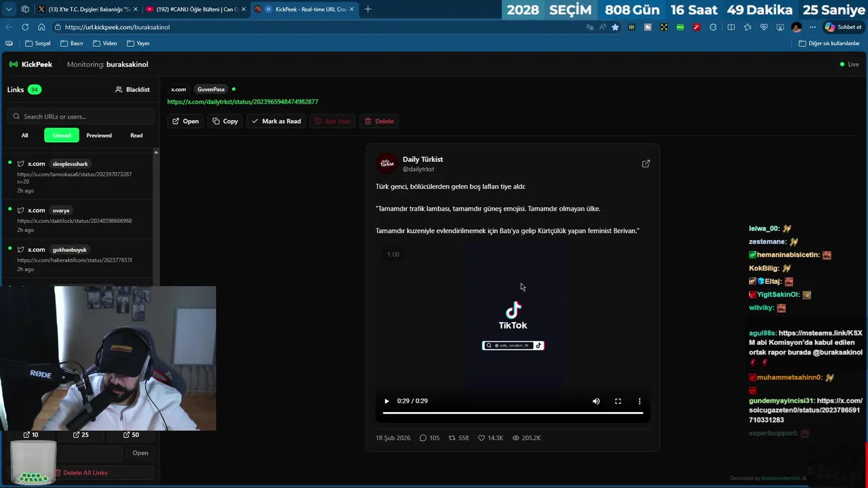The height and width of the screenshot is (488, 868).
Task: Open video more options menu
Action: click(x=639, y=401)
